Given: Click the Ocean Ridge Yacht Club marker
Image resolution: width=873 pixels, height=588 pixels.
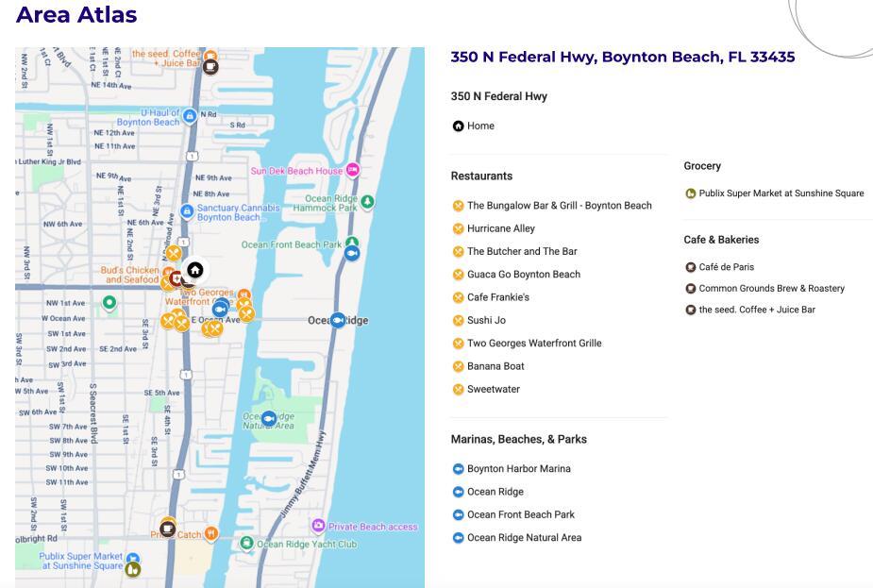Looking at the screenshot, I should tap(246, 543).
